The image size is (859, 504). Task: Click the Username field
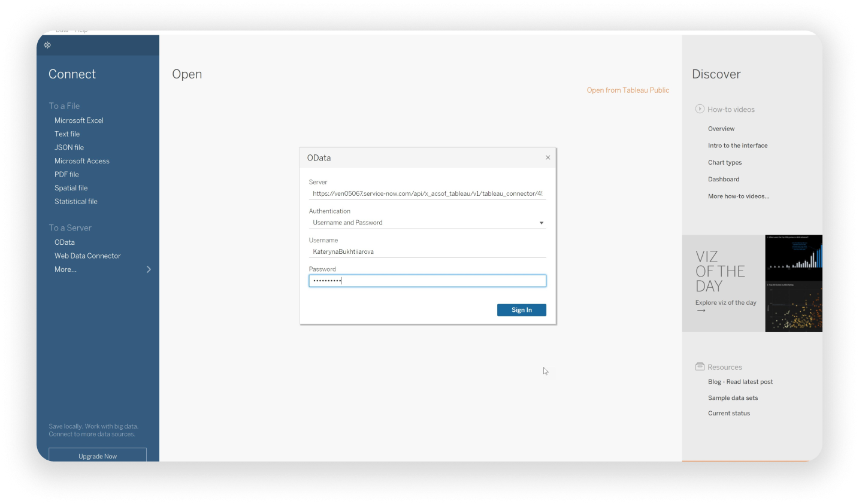pyautogui.click(x=427, y=252)
